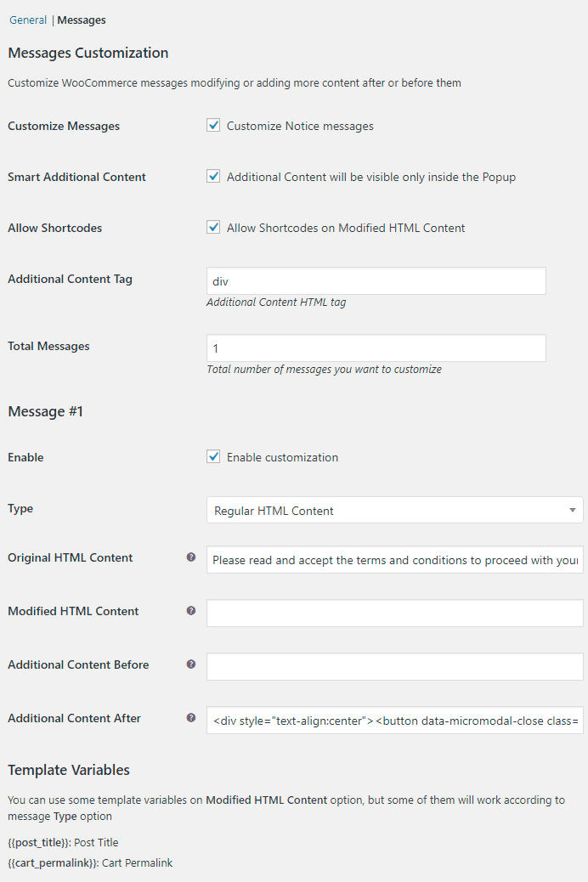Edit the Total Messages number field
The image size is (588, 882).
pyautogui.click(x=376, y=348)
